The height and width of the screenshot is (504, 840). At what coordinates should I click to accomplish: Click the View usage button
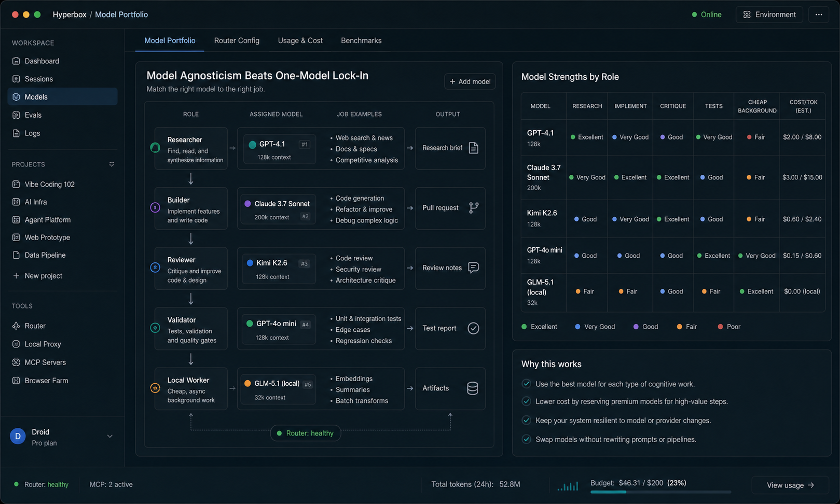[790, 485]
